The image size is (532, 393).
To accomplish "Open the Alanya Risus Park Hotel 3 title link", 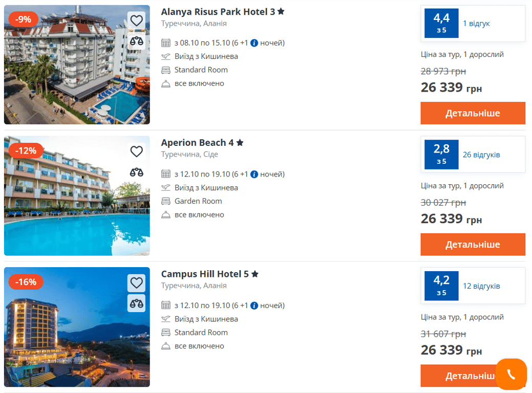I will coord(215,11).
